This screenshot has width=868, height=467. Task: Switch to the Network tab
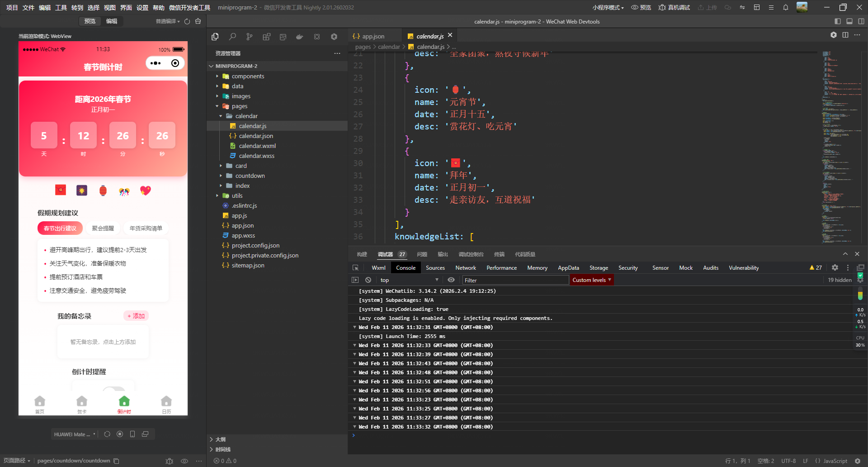[465, 268]
